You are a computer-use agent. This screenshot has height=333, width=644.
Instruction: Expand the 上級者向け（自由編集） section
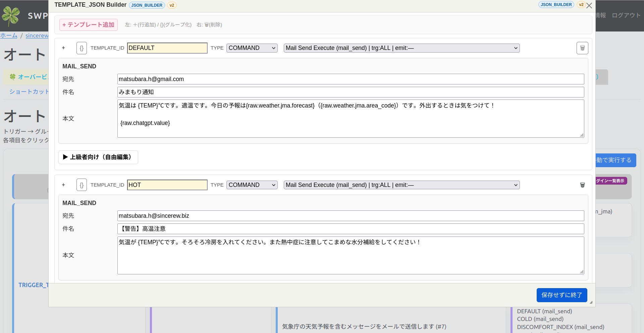[98, 157]
